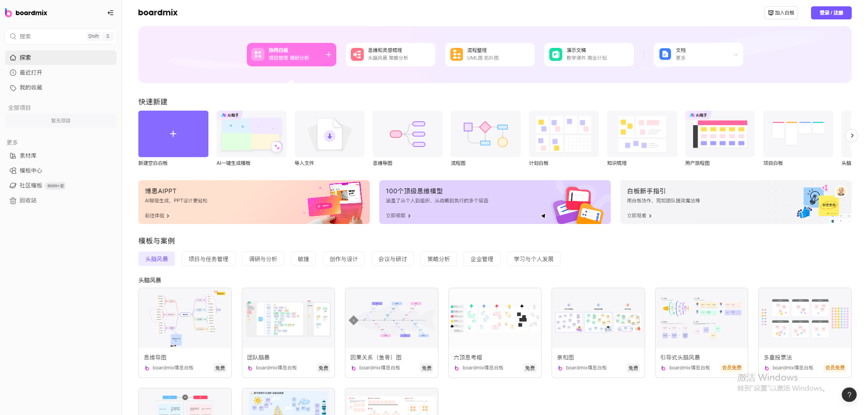Image resolution: width=868 pixels, height=415 pixels.
Task: Open 我的收藏 favorites
Action: point(30,88)
